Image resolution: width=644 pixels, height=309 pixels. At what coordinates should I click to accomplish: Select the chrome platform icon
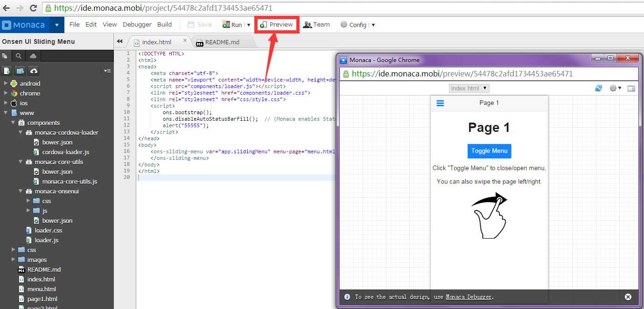[x=14, y=93]
